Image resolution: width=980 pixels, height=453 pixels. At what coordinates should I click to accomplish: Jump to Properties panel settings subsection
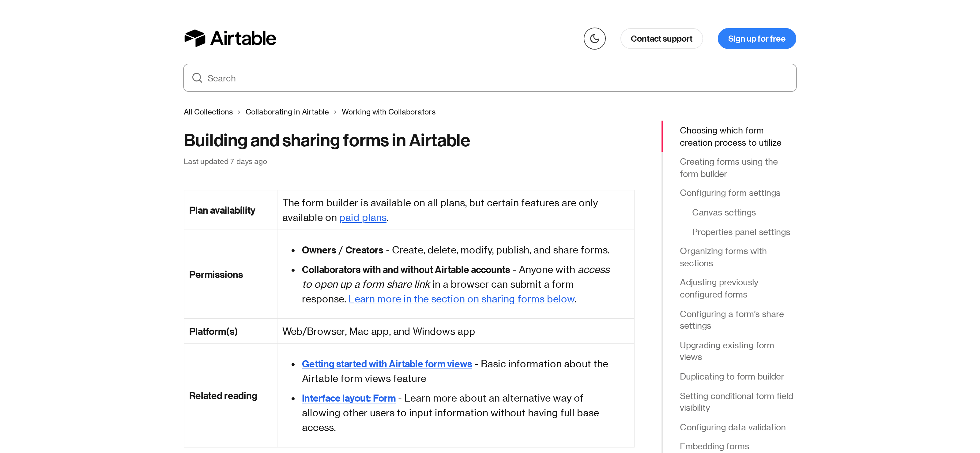click(741, 232)
